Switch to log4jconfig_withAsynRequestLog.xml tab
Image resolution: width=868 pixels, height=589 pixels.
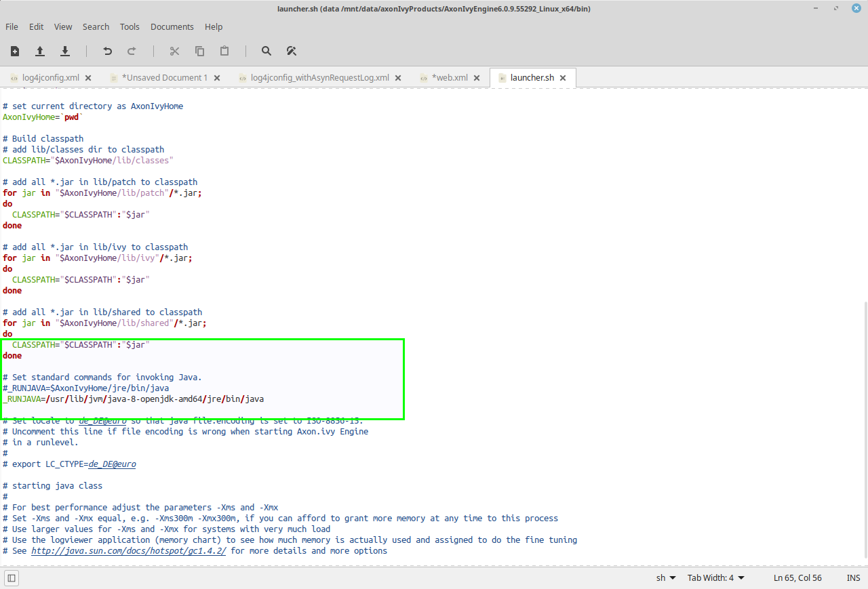pyautogui.click(x=320, y=78)
